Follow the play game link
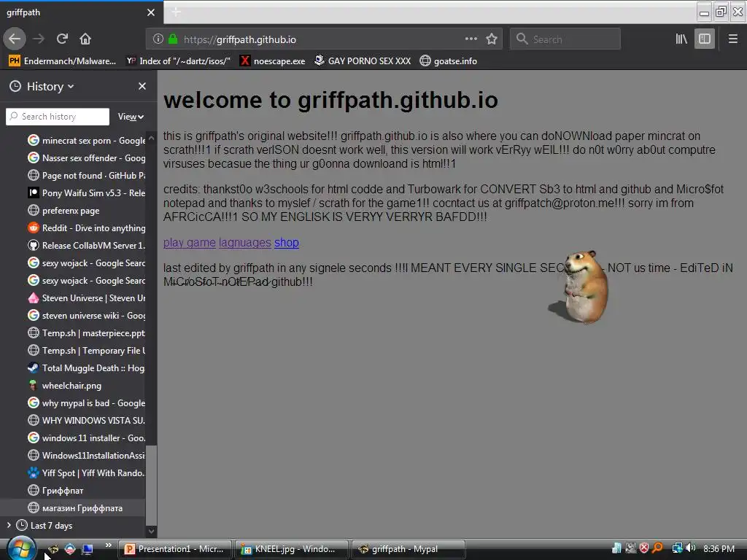Viewport: 747px width, 560px height. coord(190,242)
